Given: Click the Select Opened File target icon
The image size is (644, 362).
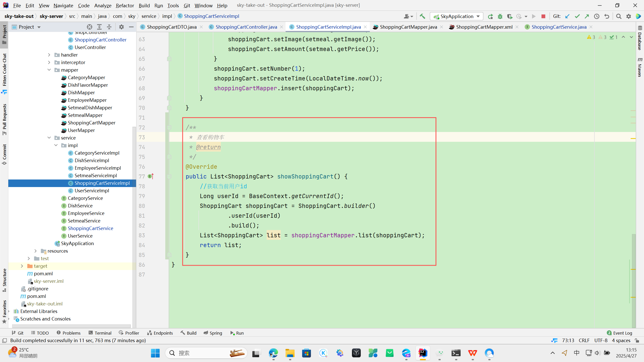Looking at the screenshot, I should [89, 27].
